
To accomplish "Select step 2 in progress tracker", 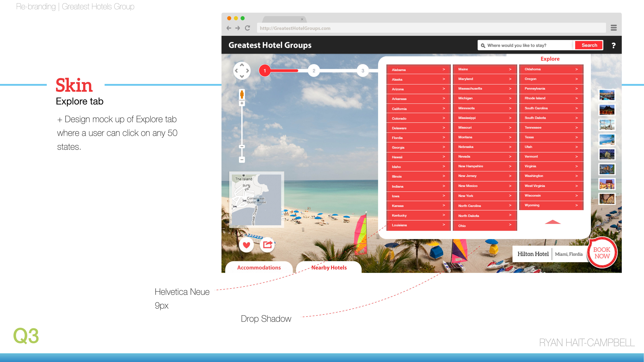I will point(314,71).
